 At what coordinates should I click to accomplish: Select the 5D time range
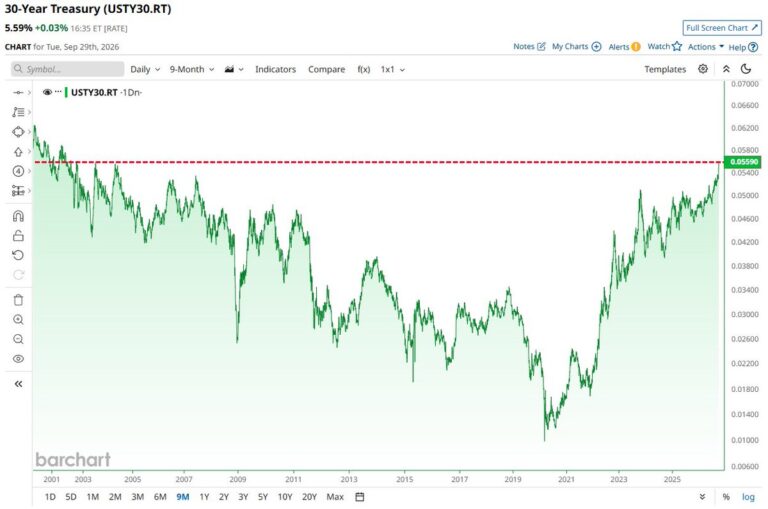(71, 497)
